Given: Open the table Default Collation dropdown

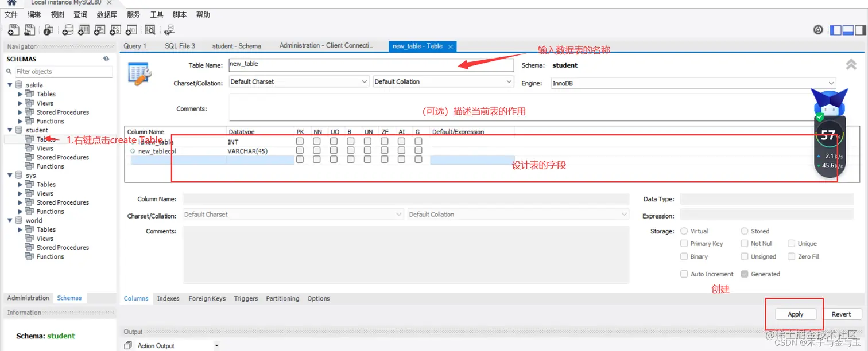Looking at the screenshot, I should pos(443,82).
